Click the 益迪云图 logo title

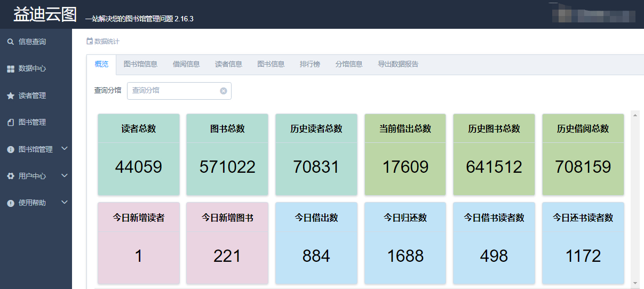(45, 14)
